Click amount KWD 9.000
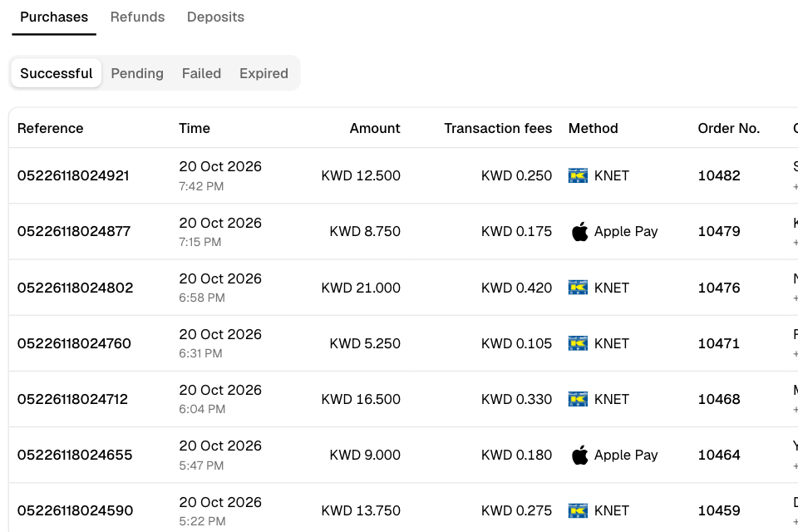This screenshot has height=532, width=798. [x=365, y=456]
